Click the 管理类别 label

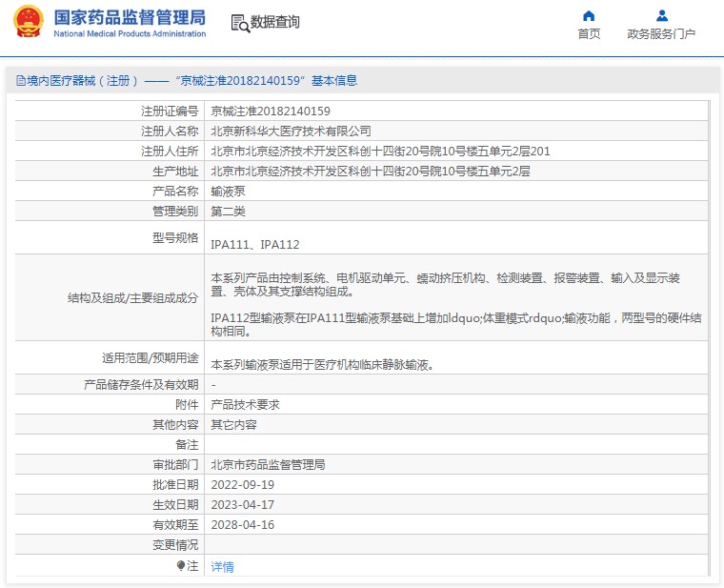click(x=175, y=211)
